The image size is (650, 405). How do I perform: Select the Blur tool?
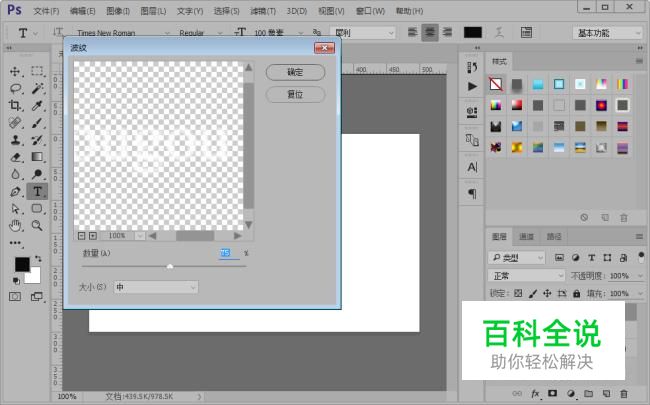tap(15, 174)
